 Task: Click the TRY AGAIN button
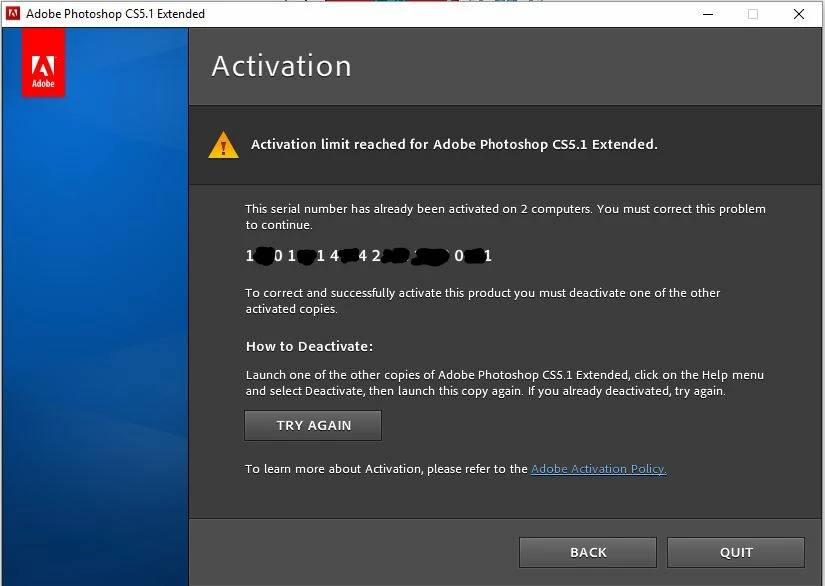point(313,425)
